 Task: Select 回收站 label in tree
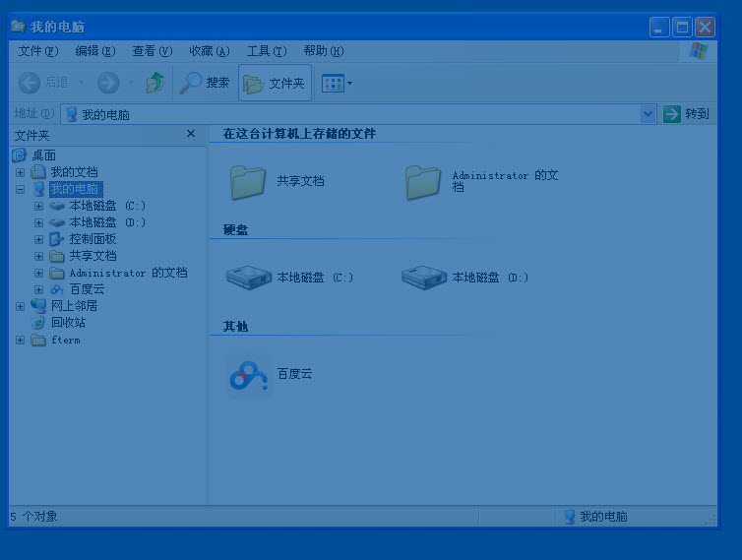pyautogui.click(x=69, y=323)
